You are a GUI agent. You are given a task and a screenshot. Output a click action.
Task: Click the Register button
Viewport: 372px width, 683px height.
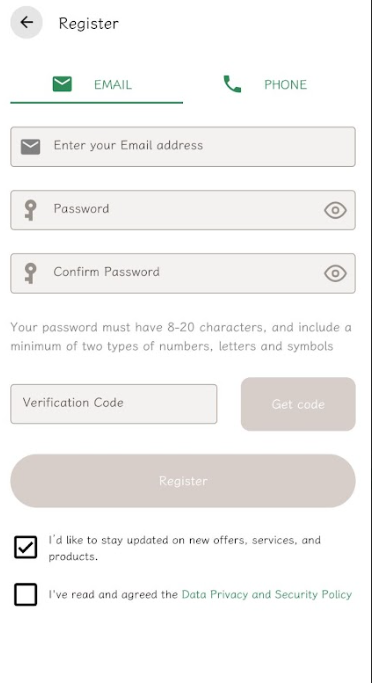(x=183, y=481)
